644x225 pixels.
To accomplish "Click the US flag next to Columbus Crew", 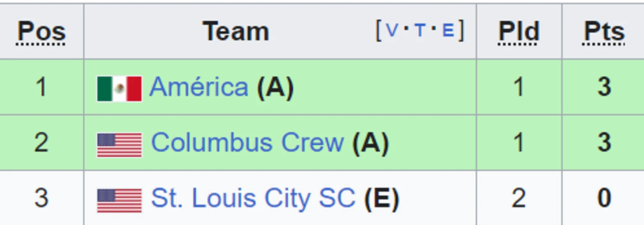I will pyautogui.click(x=120, y=145).
